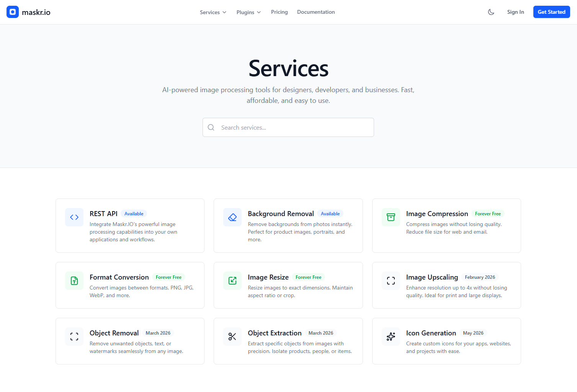Click the Object Extraction scissors icon
This screenshot has width=577, height=392.
[x=232, y=336]
